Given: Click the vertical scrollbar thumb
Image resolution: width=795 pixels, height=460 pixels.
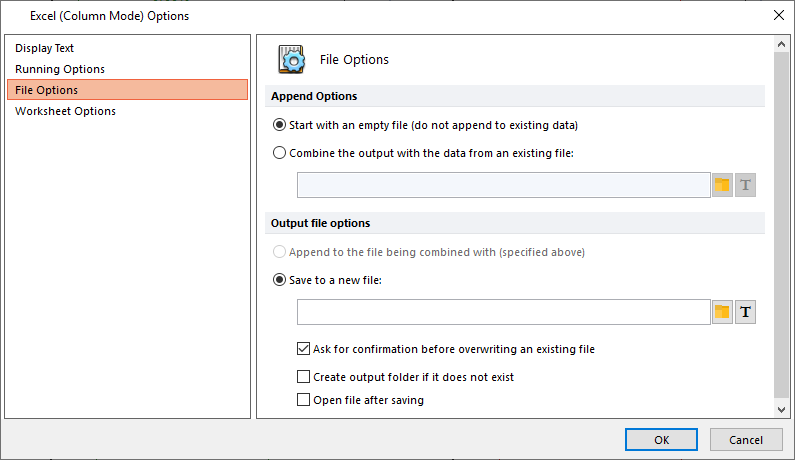Looking at the screenshot, I should click(x=781, y=225).
